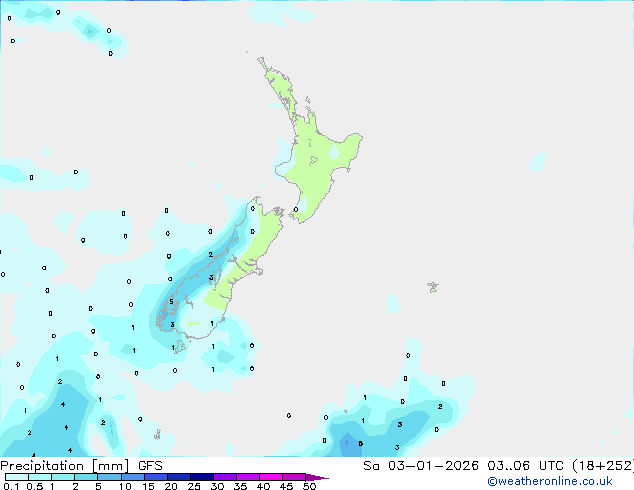This screenshot has width=634, height=490.
Task: Click the 'Precipitation' title word
Action: tap(42, 466)
